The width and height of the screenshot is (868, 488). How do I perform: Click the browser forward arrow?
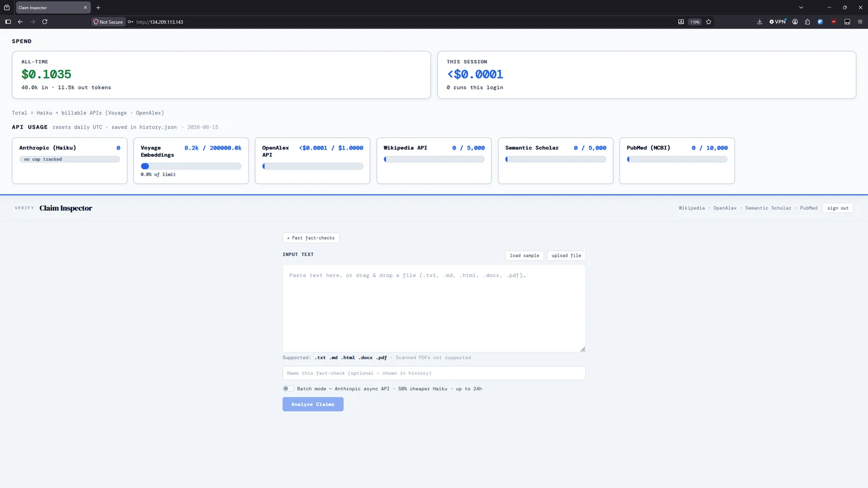tap(33, 22)
